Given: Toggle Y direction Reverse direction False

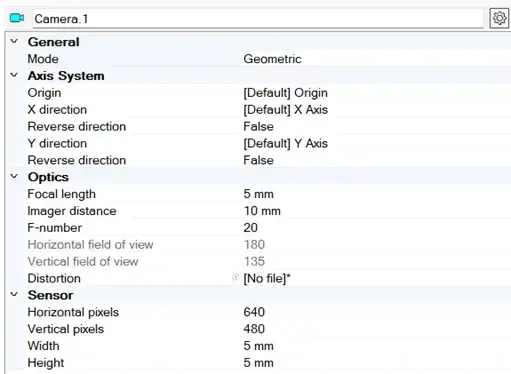Looking at the screenshot, I should click(x=258, y=160).
